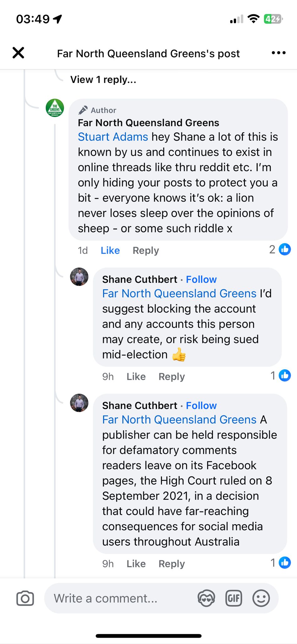Expand View 1 reply thread
297x644 pixels.
coord(103,80)
